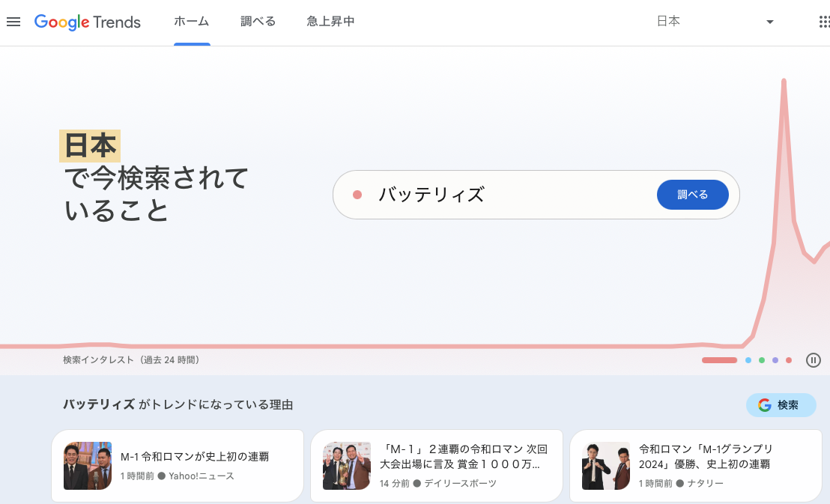The width and height of the screenshot is (830, 504).
Task: Open the hamburger main menu
Action: 13,22
